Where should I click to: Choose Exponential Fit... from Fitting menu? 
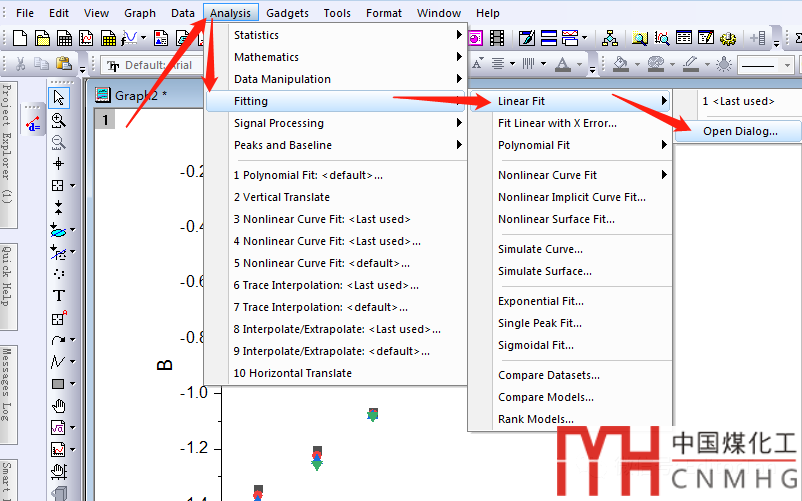click(541, 301)
